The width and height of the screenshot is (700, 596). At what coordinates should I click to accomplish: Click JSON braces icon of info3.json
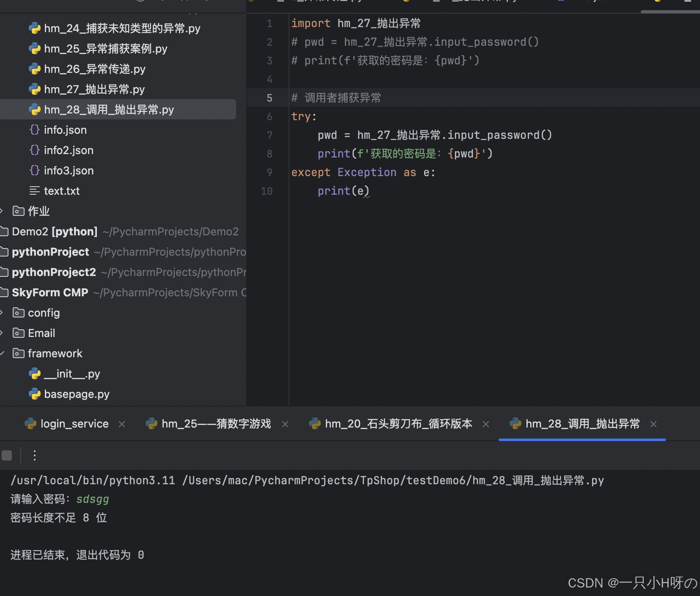coord(35,170)
